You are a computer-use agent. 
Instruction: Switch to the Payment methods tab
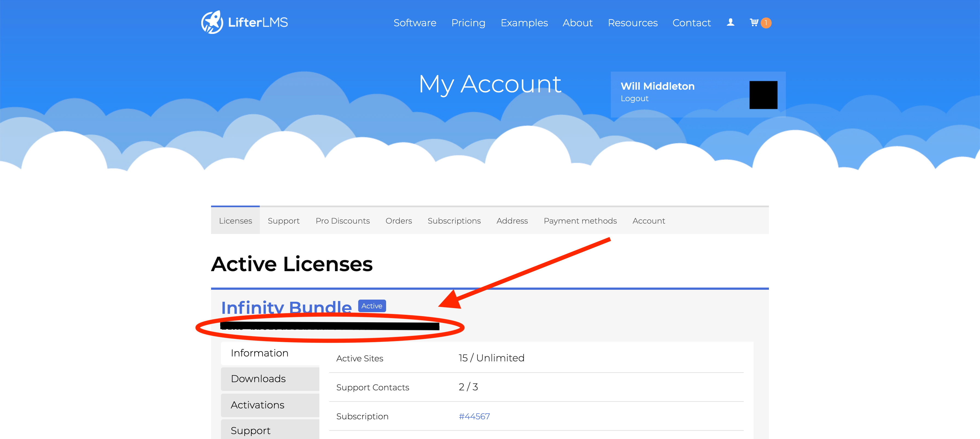tap(580, 221)
